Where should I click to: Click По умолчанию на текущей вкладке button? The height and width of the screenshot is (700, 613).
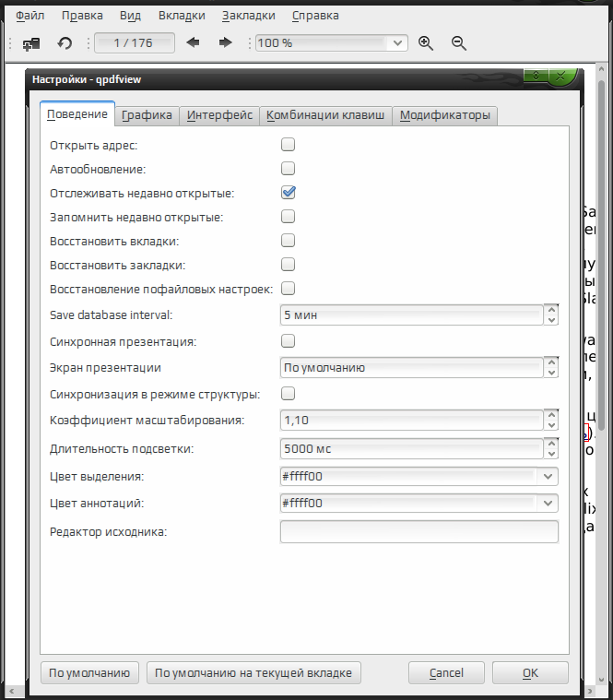click(x=253, y=672)
